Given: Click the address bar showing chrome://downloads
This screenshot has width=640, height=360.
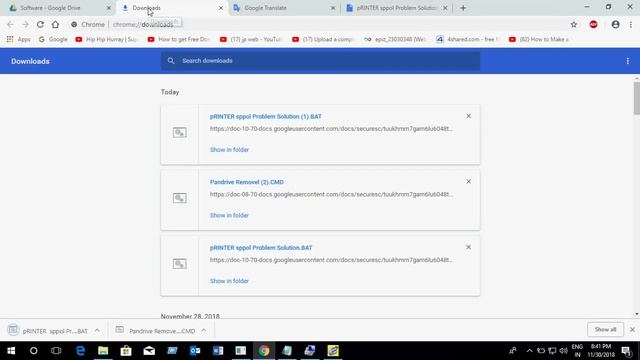Looking at the screenshot, I should (318, 24).
